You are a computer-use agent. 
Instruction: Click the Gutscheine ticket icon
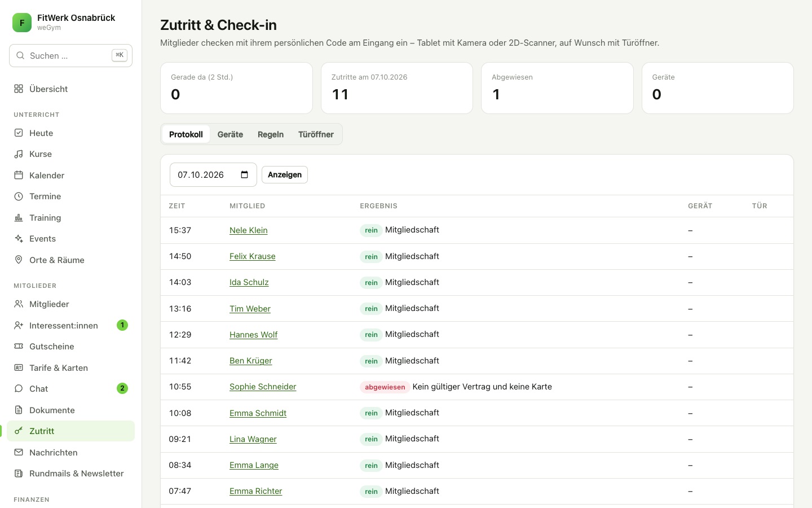(19, 346)
